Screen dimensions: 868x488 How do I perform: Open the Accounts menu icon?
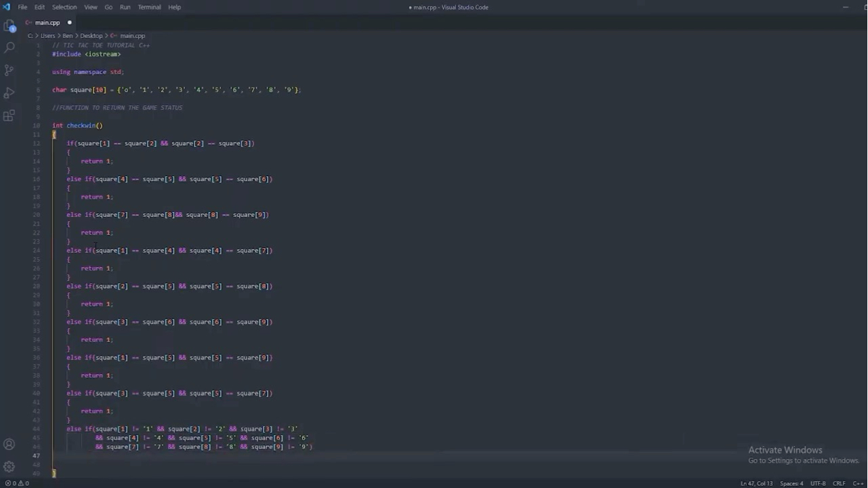(9, 445)
